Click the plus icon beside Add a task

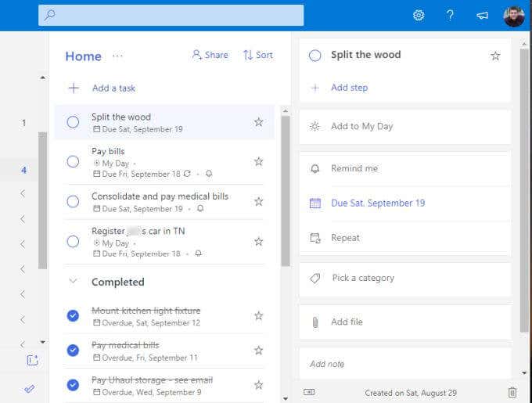coord(74,88)
